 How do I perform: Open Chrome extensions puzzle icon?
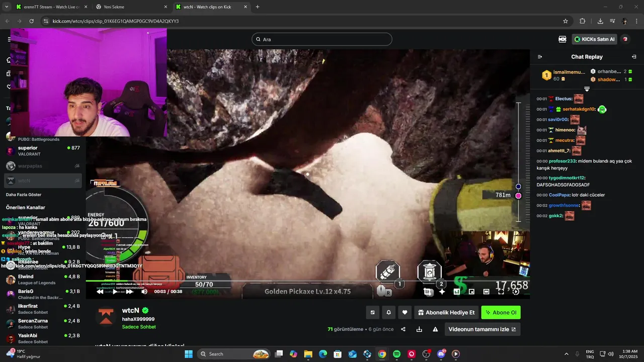(x=583, y=21)
